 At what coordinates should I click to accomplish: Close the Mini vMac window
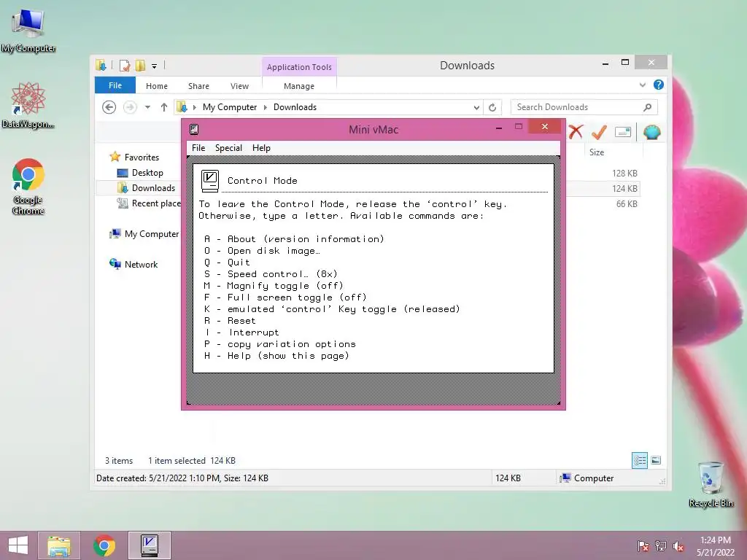pos(545,127)
